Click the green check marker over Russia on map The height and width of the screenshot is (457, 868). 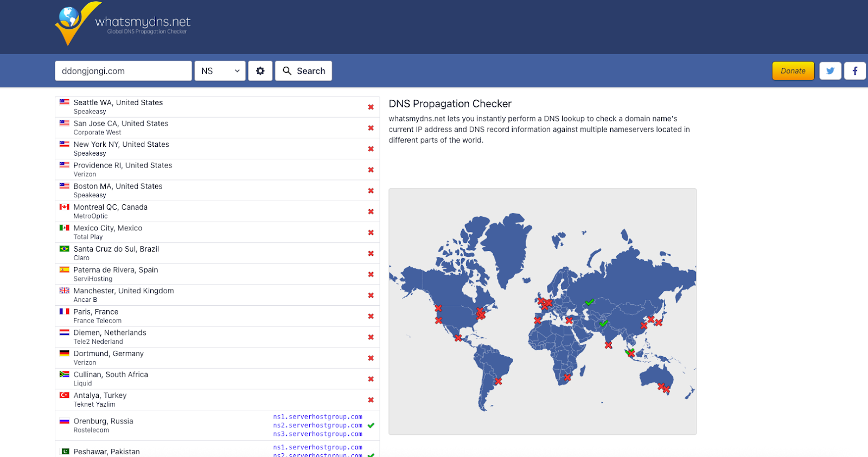coord(590,302)
